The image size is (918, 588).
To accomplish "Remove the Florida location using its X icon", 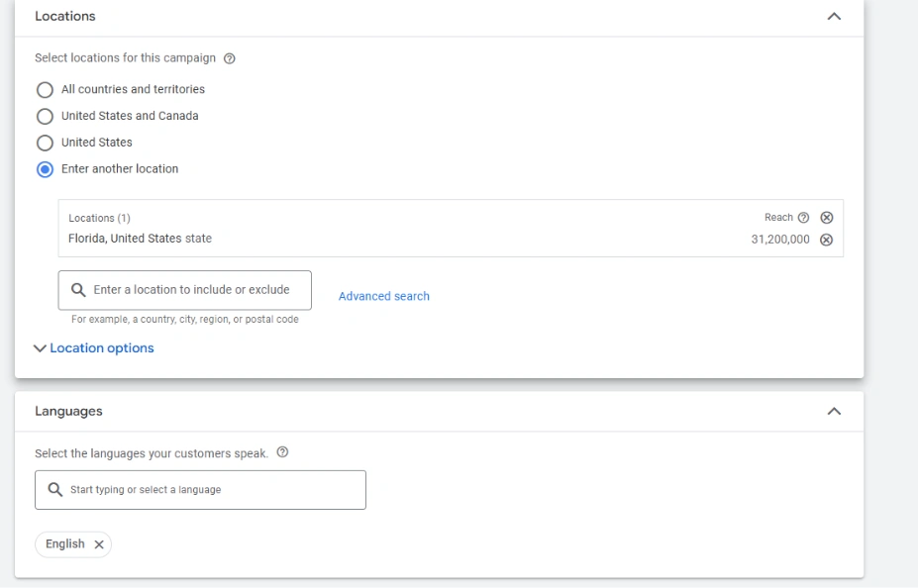I will click(x=827, y=240).
